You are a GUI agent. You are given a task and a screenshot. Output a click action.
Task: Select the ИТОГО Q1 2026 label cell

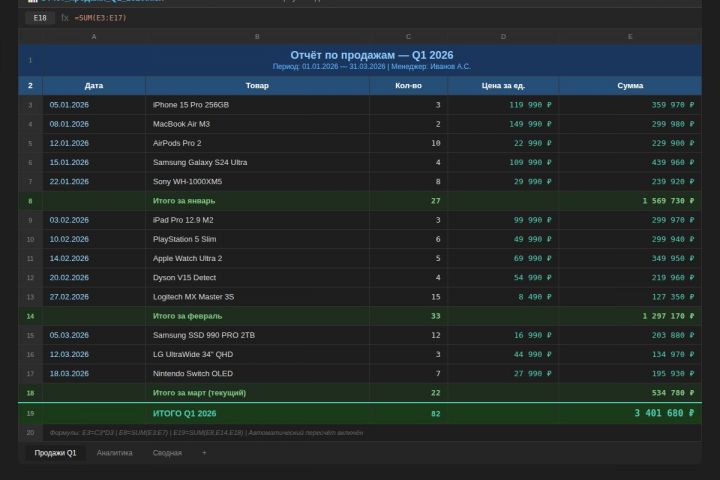pyautogui.click(x=257, y=413)
